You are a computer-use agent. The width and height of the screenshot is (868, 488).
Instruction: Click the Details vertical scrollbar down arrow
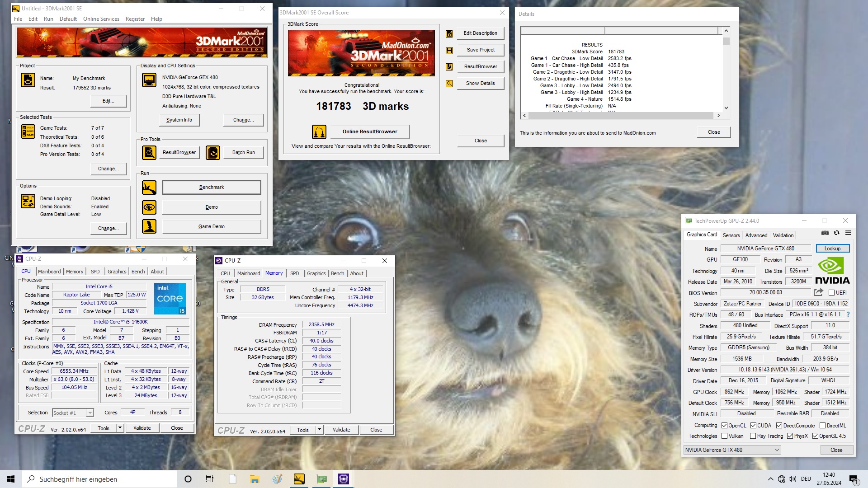pos(726,108)
